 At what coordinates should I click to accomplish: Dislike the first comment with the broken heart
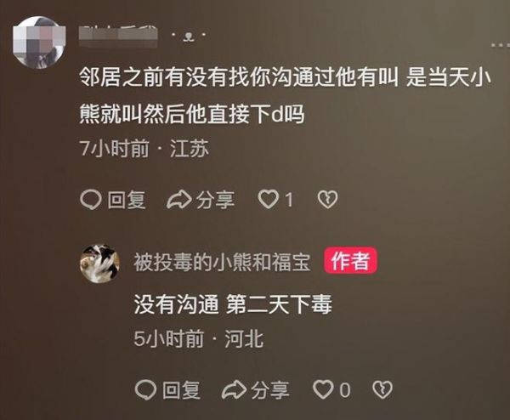tap(327, 200)
